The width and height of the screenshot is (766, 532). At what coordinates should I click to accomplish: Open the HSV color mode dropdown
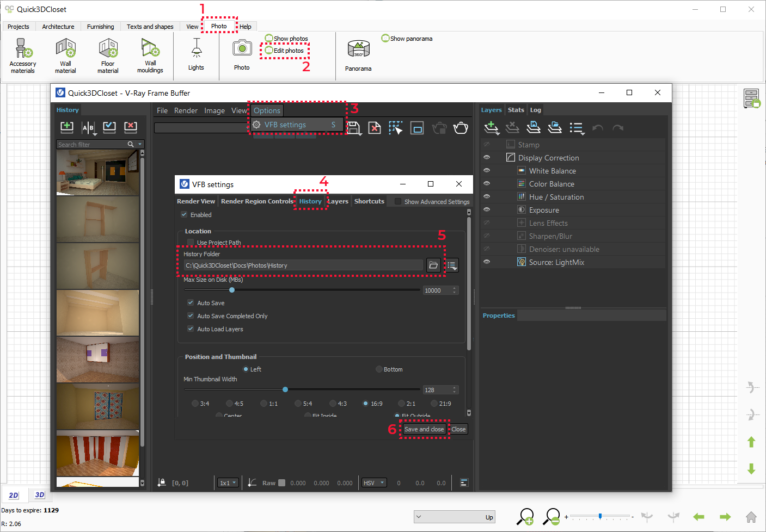point(374,483)
